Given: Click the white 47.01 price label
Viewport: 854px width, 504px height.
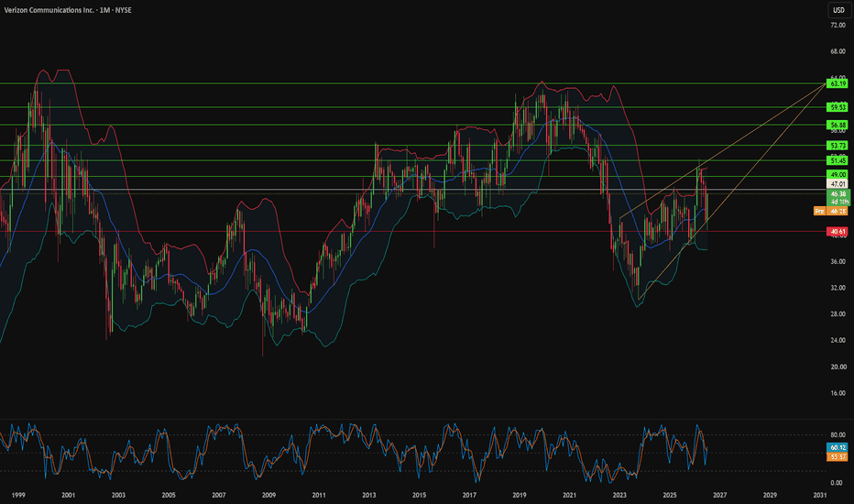Looking at the screenshot, I should [x=838, y=184].
